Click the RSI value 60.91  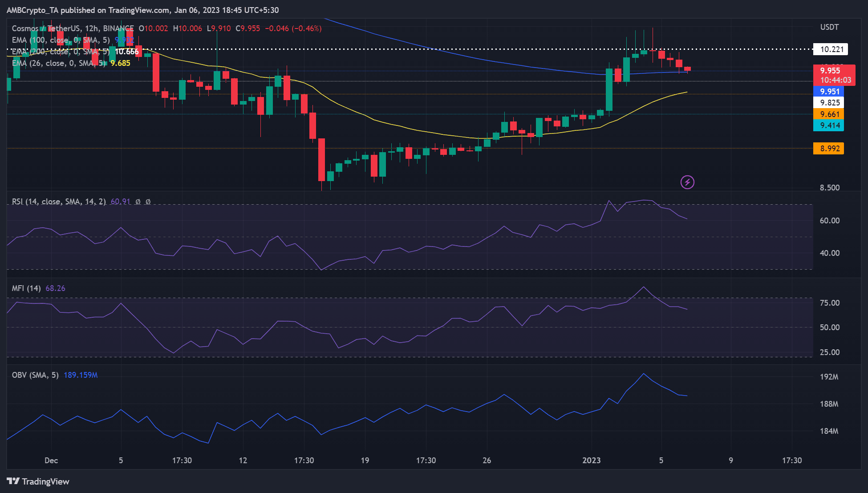pos(120,202)
